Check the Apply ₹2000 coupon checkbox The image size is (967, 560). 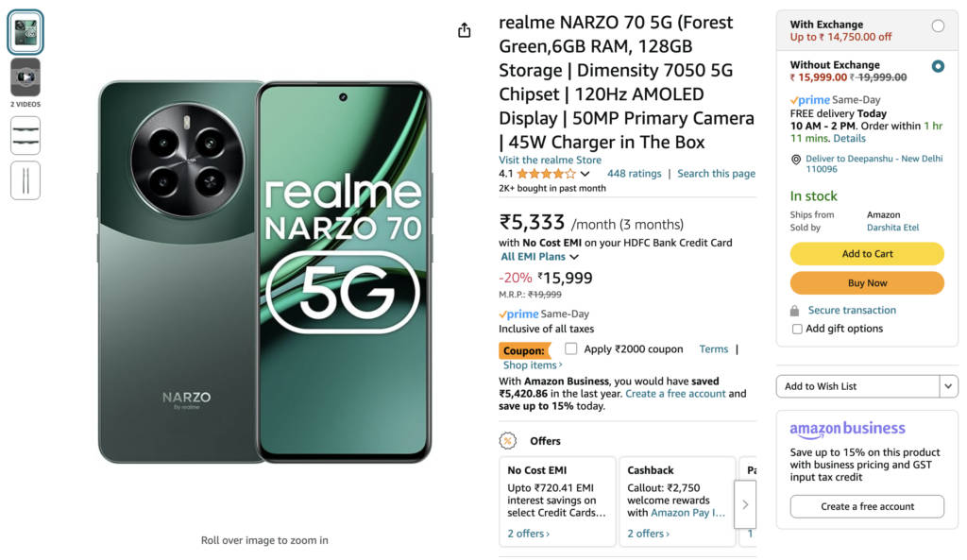(x=570, y=348)
